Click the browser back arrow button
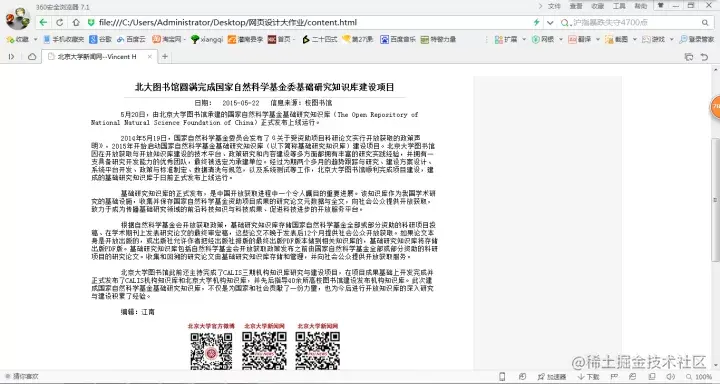 coord(43,22)
